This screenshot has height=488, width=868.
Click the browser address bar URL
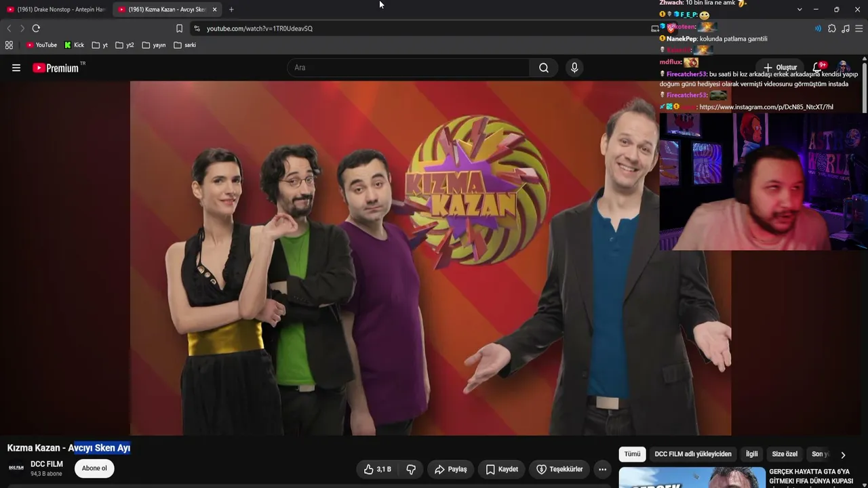click(x=260, y=28)
